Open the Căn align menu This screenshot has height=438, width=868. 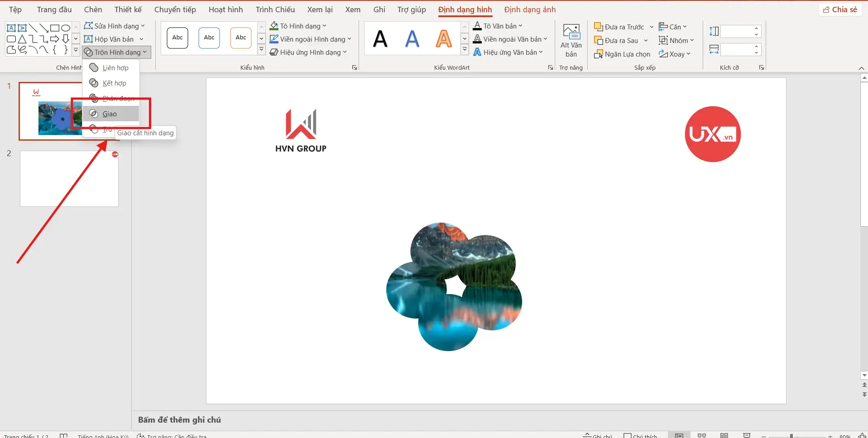(673, 27)
